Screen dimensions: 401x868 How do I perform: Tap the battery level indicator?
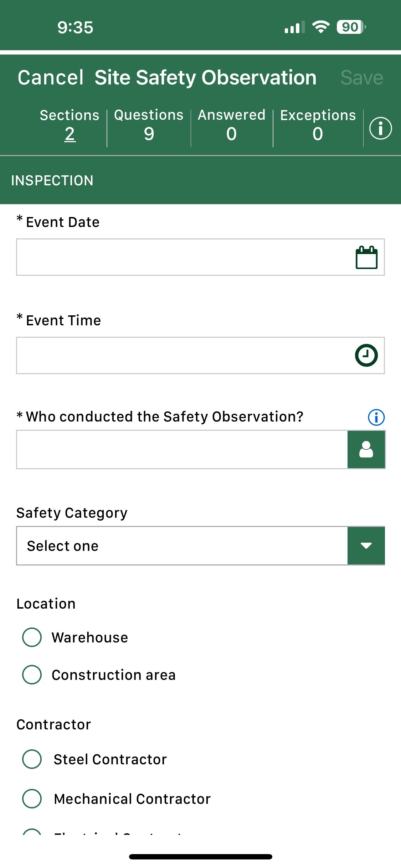(351, 27)
